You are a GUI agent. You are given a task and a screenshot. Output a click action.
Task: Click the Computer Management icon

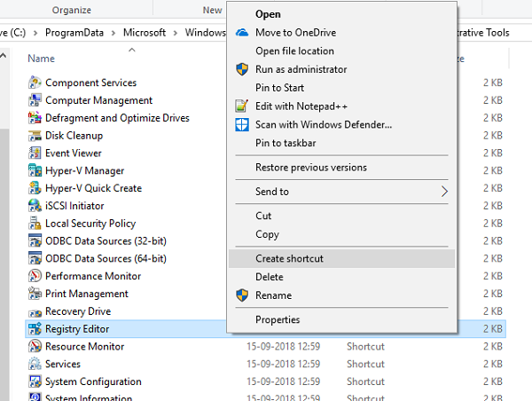(35, 100)
